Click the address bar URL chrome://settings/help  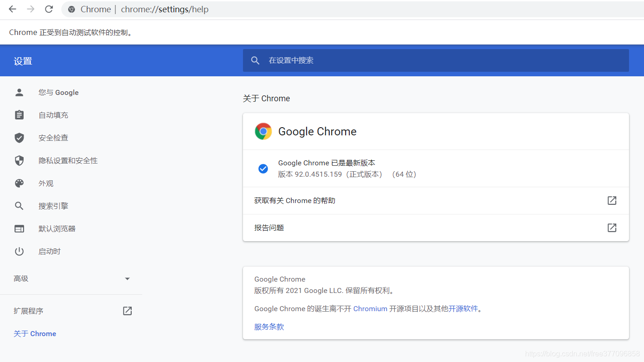click(164, 9)
